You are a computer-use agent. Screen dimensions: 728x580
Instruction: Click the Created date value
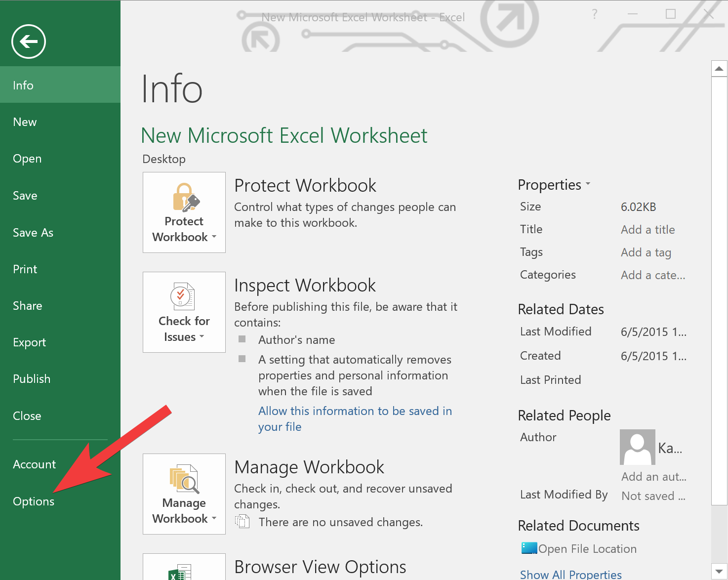653,356
